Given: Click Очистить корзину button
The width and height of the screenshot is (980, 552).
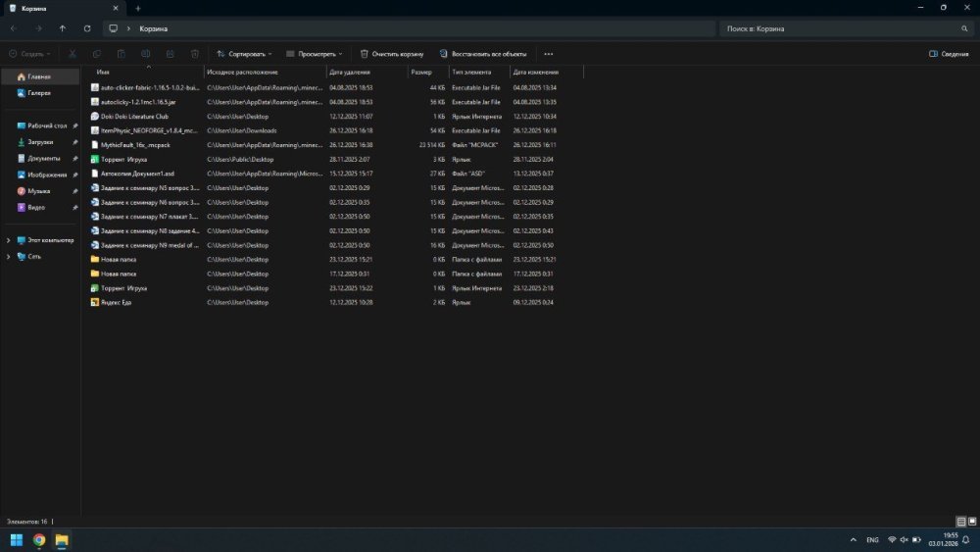Looking at the screenshot, I should (x=392, y=54).
